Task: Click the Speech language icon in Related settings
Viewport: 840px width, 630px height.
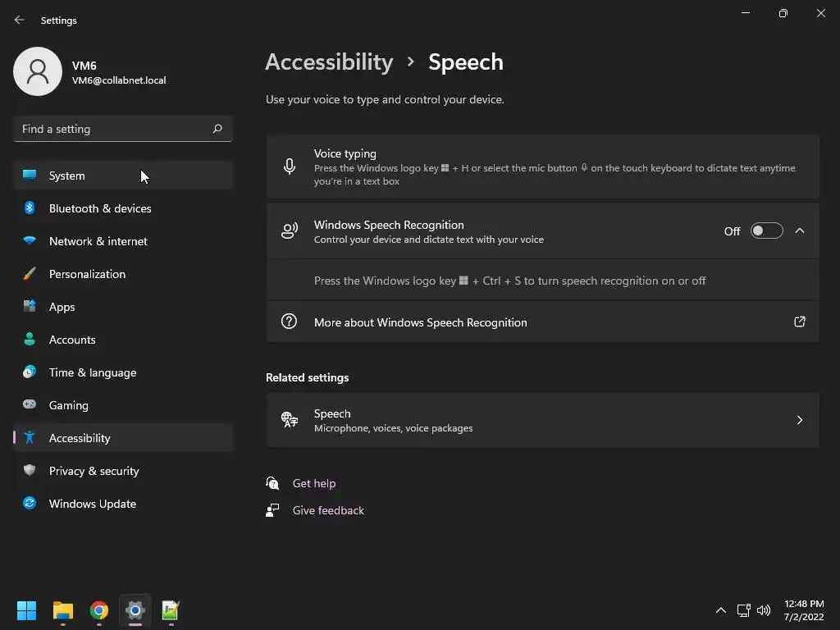Action: coord(290,419)
